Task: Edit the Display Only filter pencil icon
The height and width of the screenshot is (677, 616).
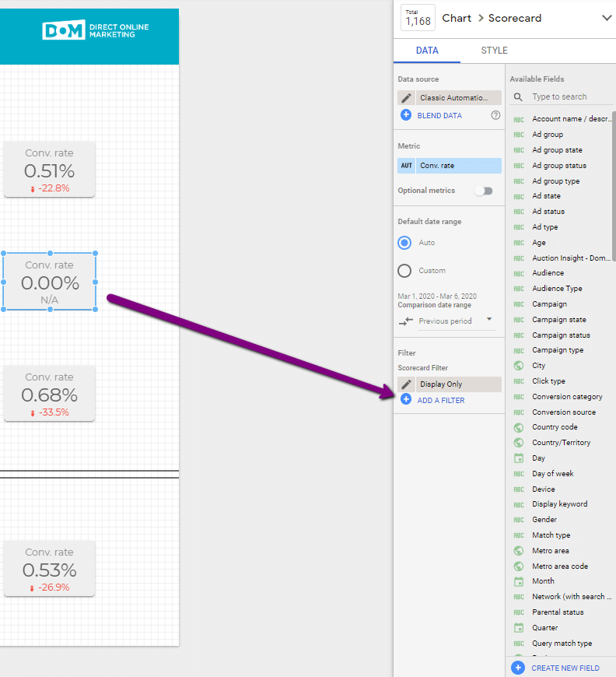Action: tap(406, 384)
